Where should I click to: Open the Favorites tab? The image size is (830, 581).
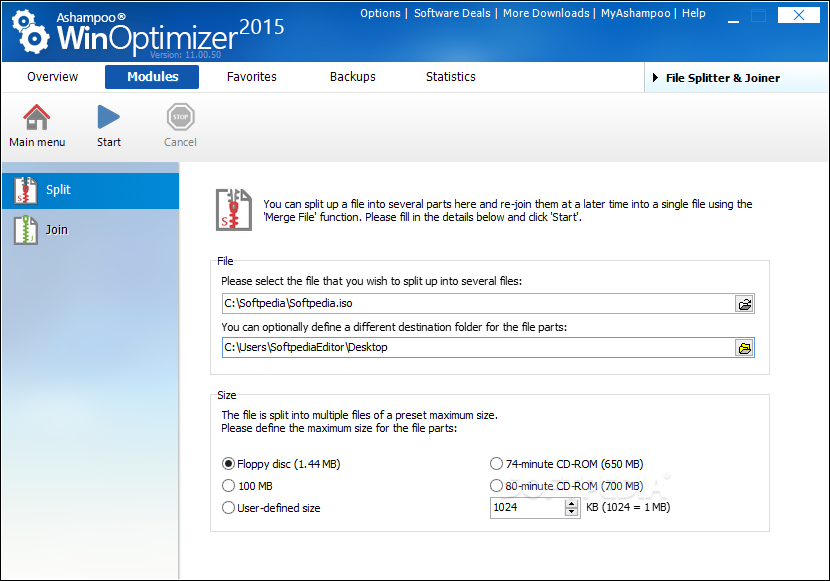pos(251,77)
